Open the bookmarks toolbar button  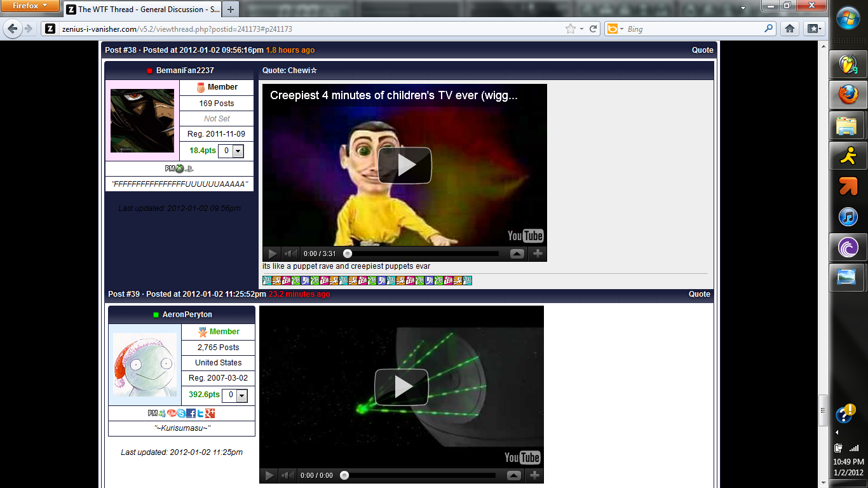(814, 29)
